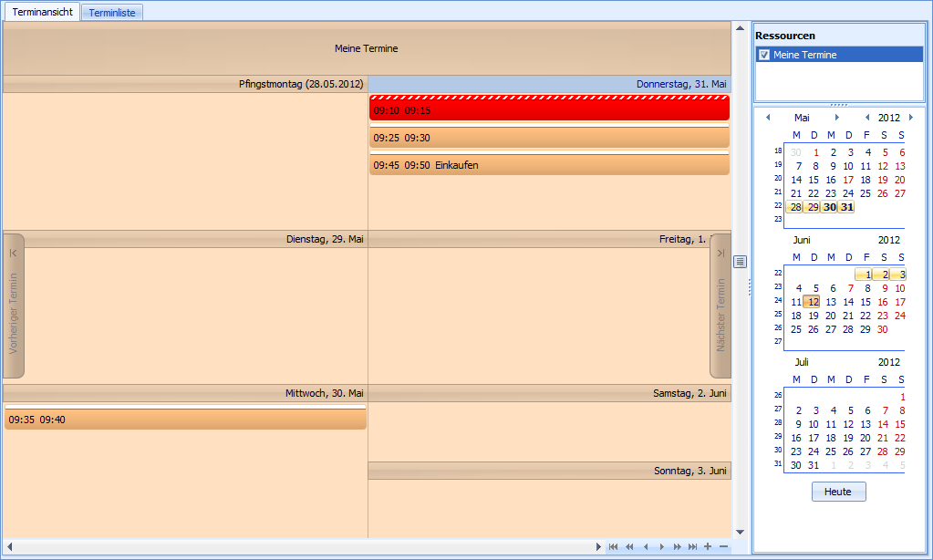Select May 28 in the Mai calendar
933x560 pixels.
tap(795, 207)
